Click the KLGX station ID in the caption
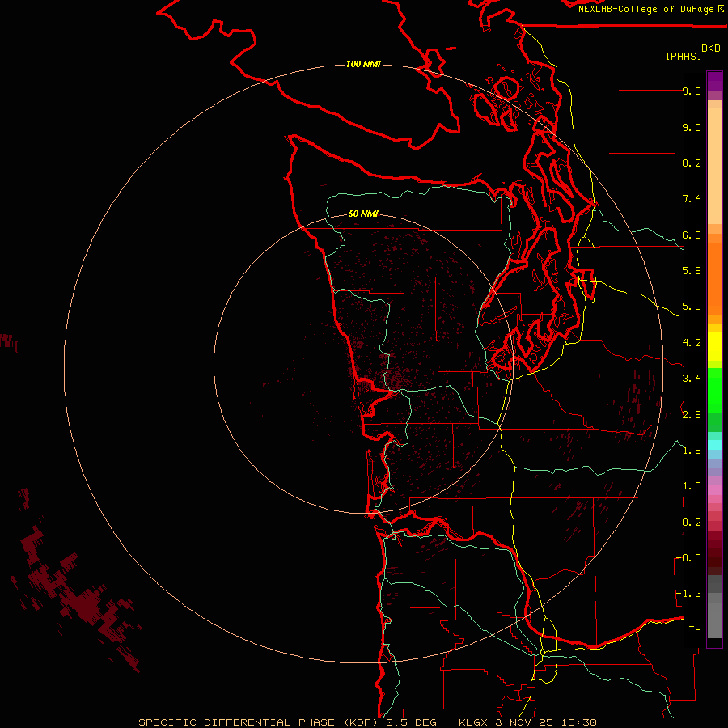Viewport: 728px width, 728px height. pos(473,722)
